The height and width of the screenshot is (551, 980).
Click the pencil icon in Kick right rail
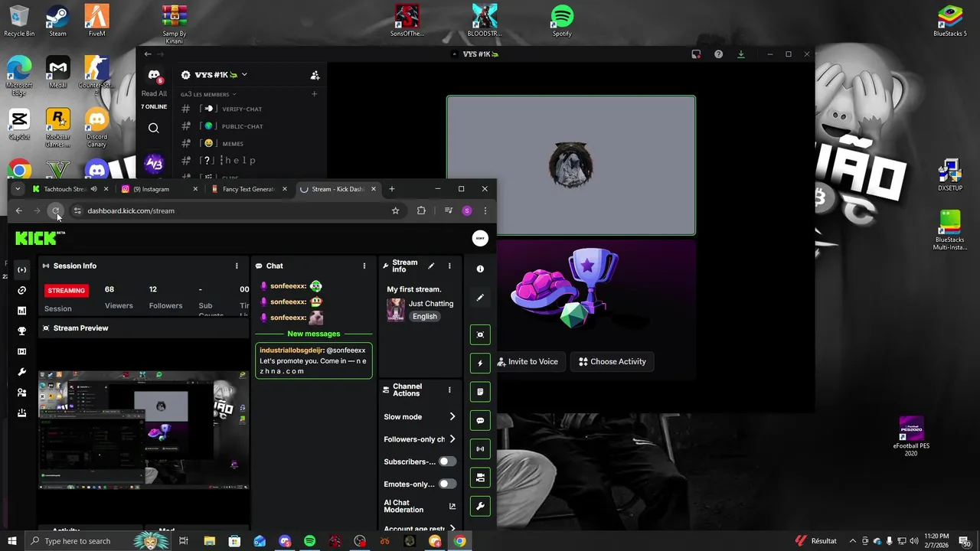point(480,298)
